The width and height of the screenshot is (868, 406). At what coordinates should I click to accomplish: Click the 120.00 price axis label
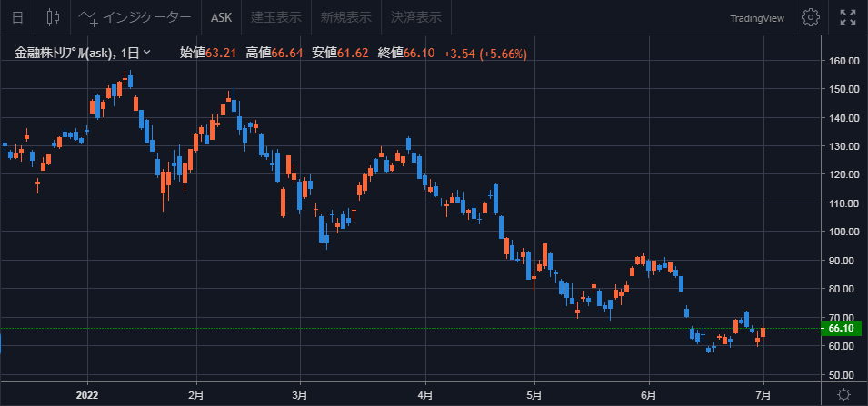coord(842,174)
